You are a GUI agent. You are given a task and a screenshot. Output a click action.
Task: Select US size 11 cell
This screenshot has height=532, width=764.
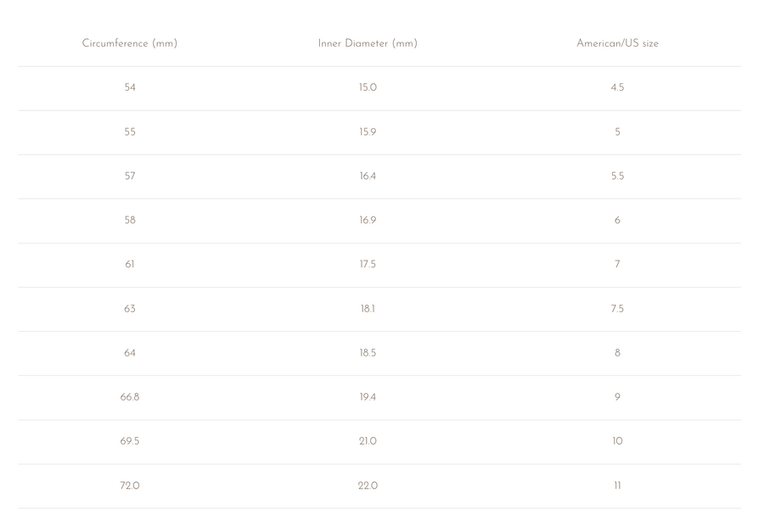(x=617, y=485)
